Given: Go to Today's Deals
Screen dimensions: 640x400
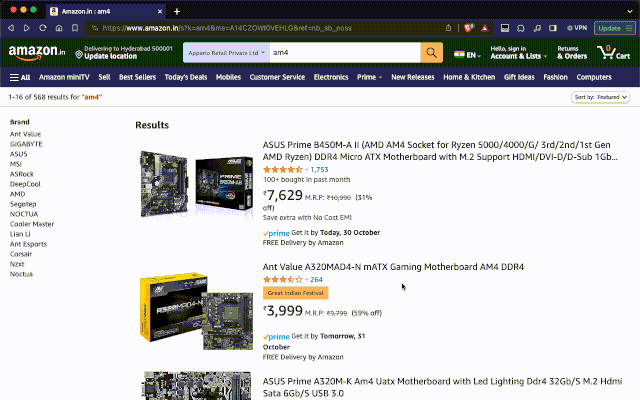Looking at the screenshot, I should click(186, 77).
